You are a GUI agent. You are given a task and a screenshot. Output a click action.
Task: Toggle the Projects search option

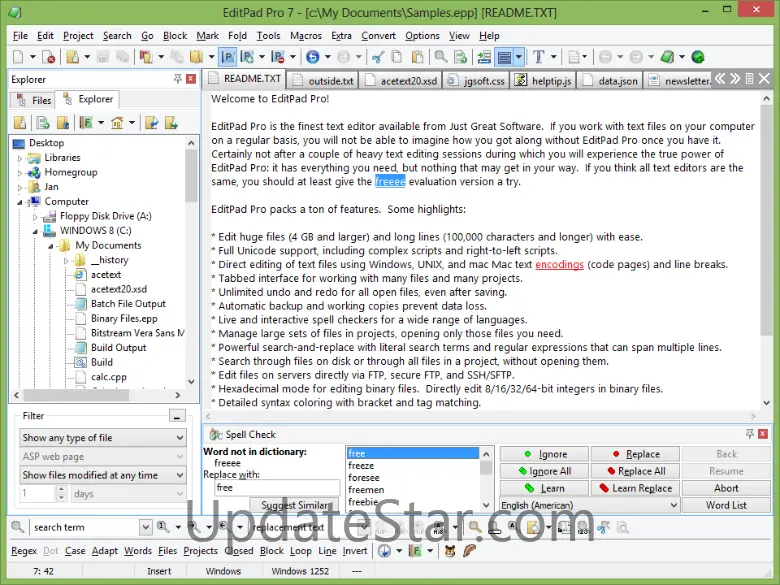pos(200,551)
